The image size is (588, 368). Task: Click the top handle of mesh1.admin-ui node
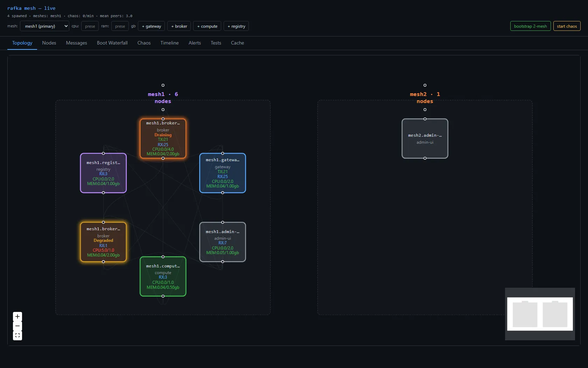tap(223, 222)
